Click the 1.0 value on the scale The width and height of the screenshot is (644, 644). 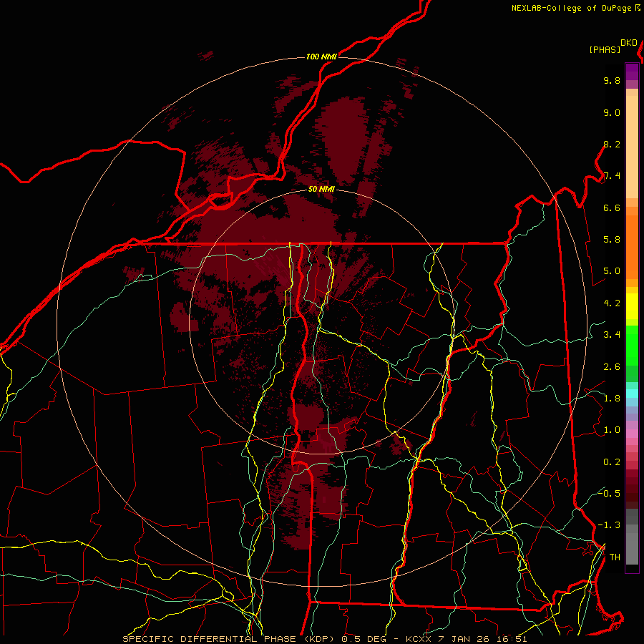point(612,430)
